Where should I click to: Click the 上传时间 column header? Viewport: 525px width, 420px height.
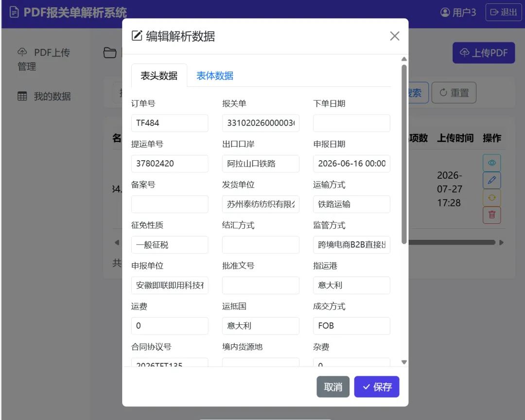pyautogui.click(x=455, y=138)
